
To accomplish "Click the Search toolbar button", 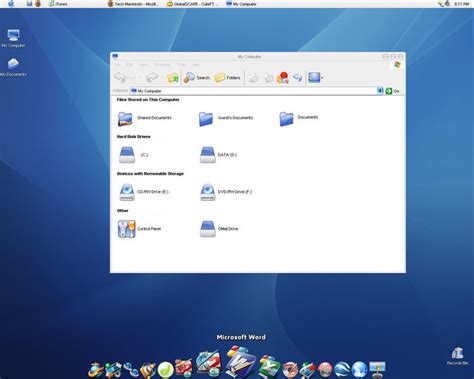I will 197,78.
